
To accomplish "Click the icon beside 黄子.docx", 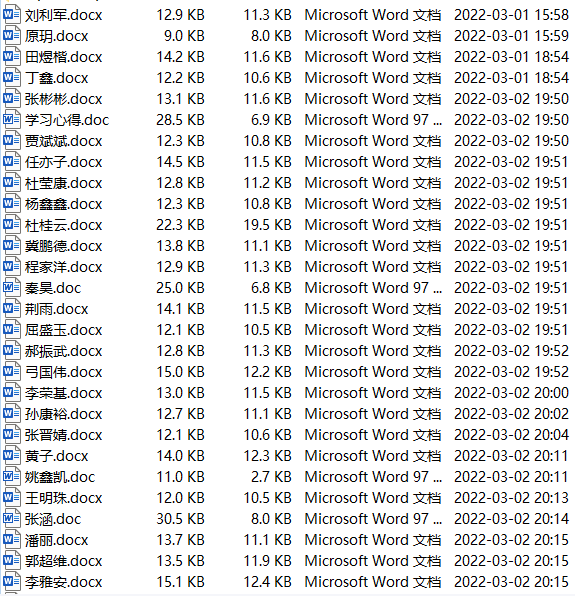I will 11,456.
